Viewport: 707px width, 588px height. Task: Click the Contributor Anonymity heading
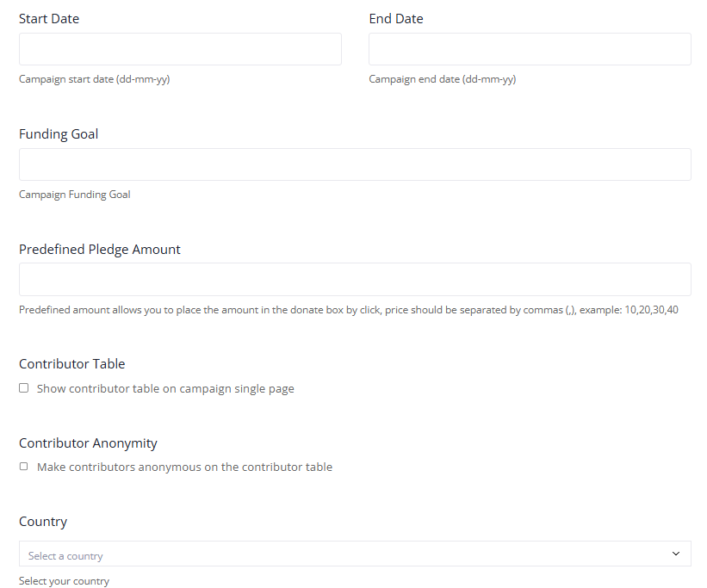point(88,443)
